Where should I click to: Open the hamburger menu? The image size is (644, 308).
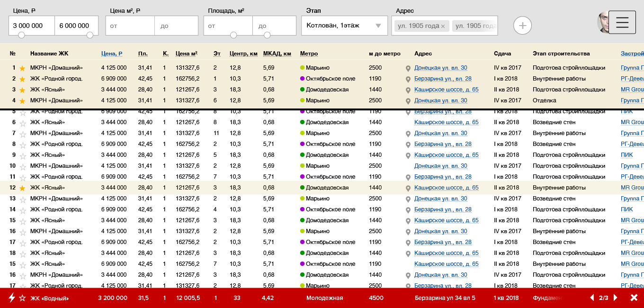coord(622,22)
